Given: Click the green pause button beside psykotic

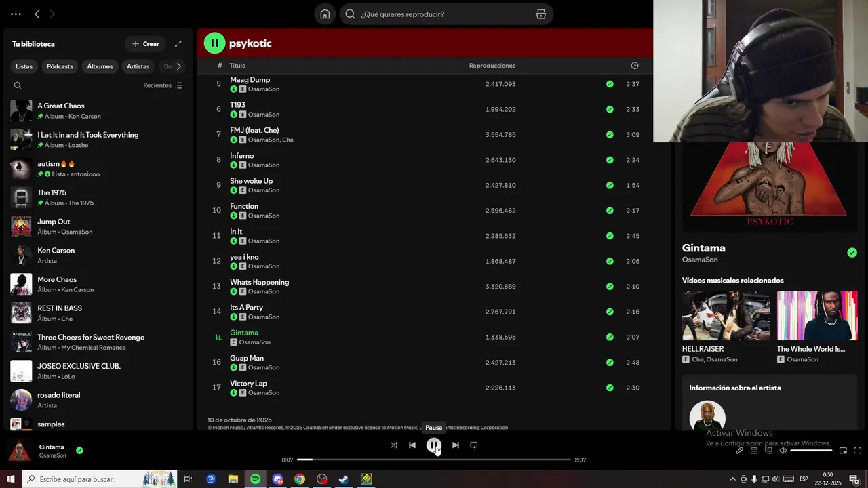Looking at the screenshot, I should [x=214, y=43].
